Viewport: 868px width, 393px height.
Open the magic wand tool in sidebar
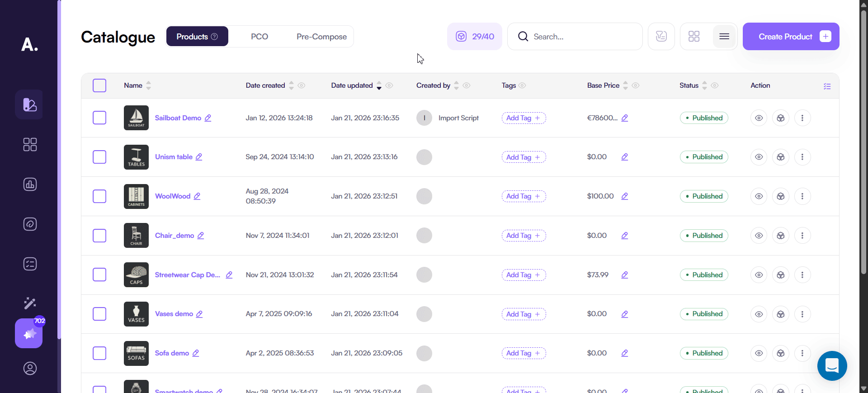[x=30, y=303]
